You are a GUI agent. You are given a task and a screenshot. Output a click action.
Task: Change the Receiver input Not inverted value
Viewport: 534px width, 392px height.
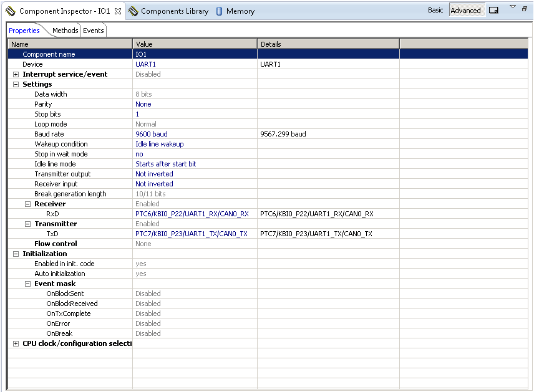[x=195, y=184]
